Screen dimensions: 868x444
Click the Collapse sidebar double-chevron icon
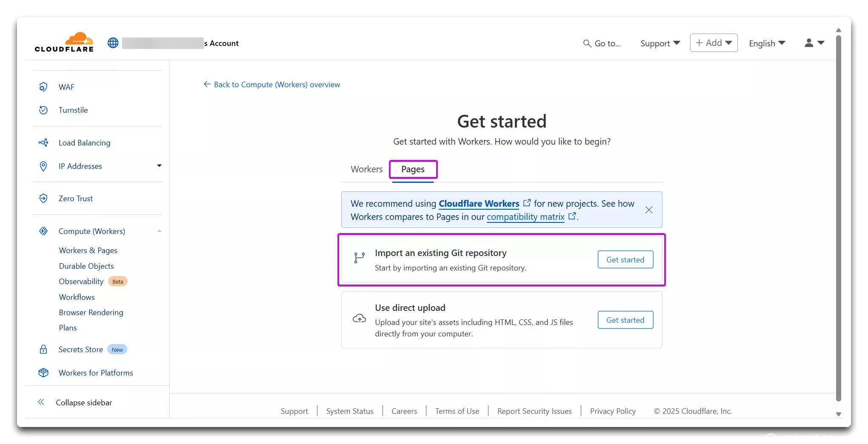[x=41, y=402]
